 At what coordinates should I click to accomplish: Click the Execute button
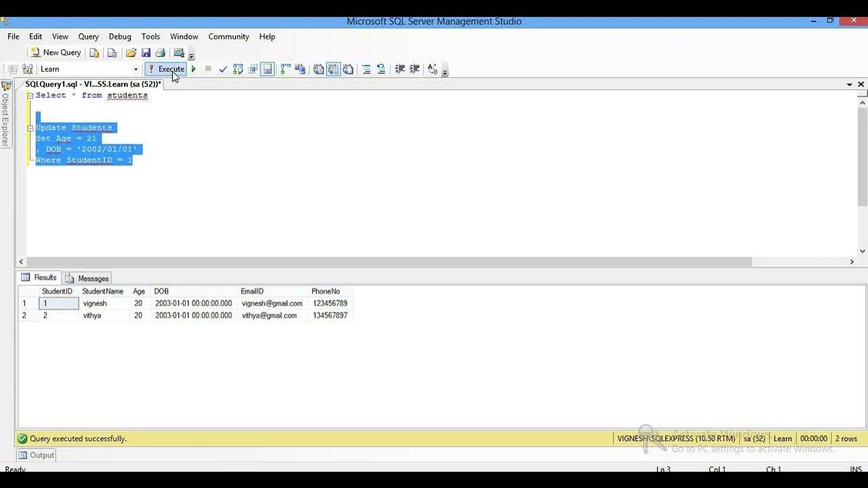(166, 68)
